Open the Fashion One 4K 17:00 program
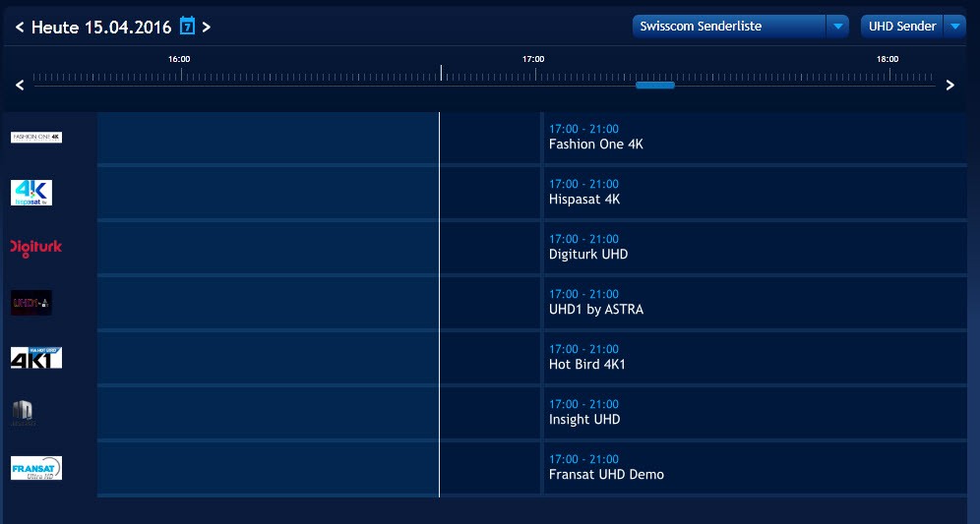Viewport: 980px width, 524px height. [x=755, y=138]
